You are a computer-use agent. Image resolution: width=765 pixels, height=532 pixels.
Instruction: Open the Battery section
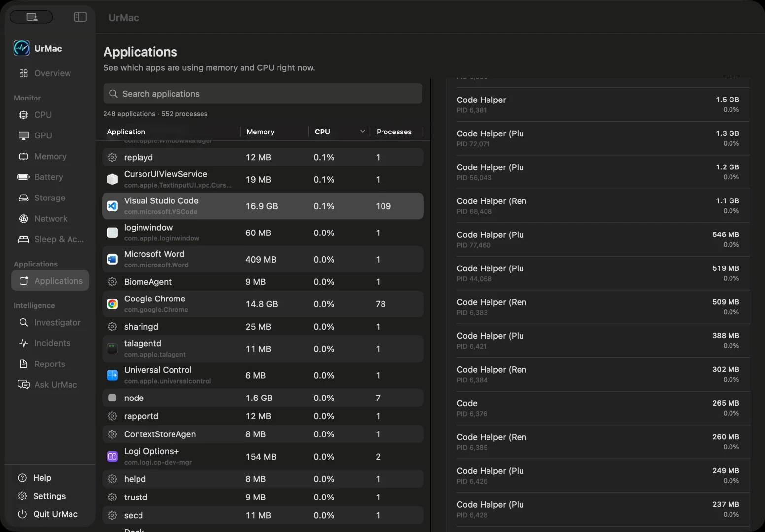pos(50,177)
